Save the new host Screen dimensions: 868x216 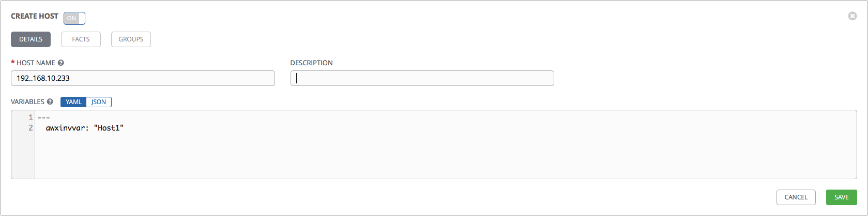click(x=841, y=197)
